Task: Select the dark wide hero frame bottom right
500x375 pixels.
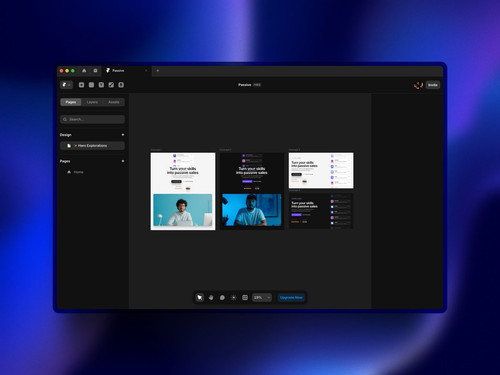Action: click(x=321, y=211)
